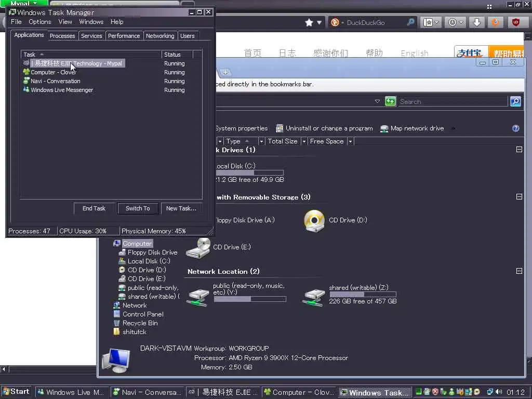This screenshot has height=399, width=532.
Task: Open the history clock icon in browser
Action: [453, 22]
